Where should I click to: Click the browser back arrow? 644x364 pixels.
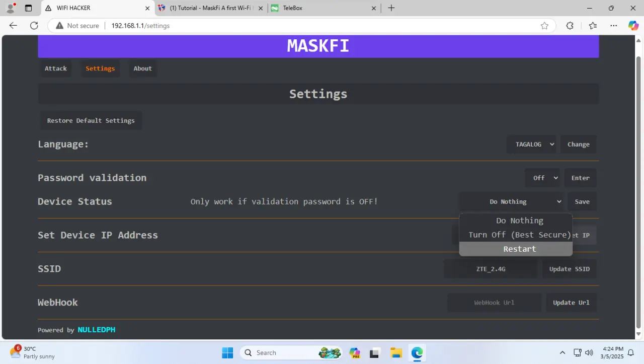(13, 26)
